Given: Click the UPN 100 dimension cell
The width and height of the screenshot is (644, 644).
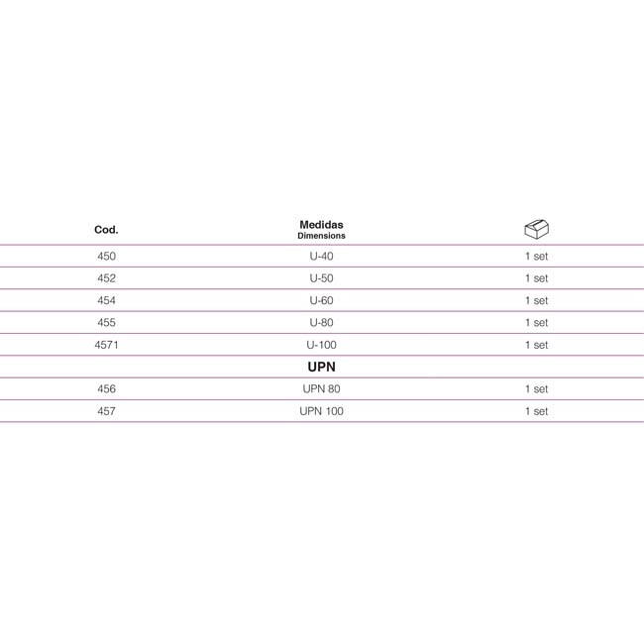Looking at the screenshot, I should [x=322, y=411].
